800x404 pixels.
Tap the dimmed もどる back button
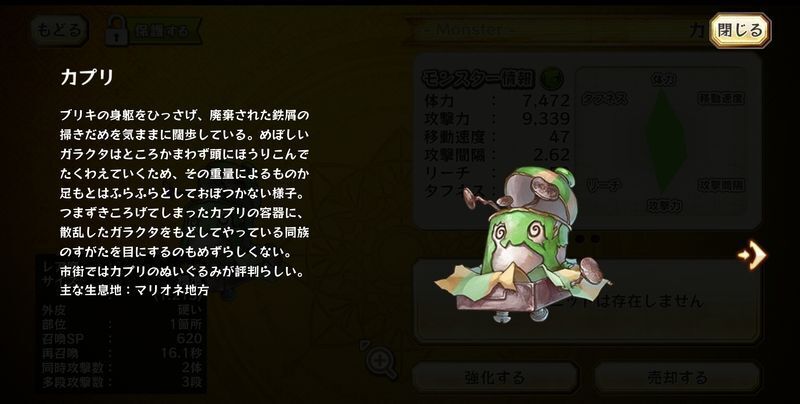pos(59,30)
